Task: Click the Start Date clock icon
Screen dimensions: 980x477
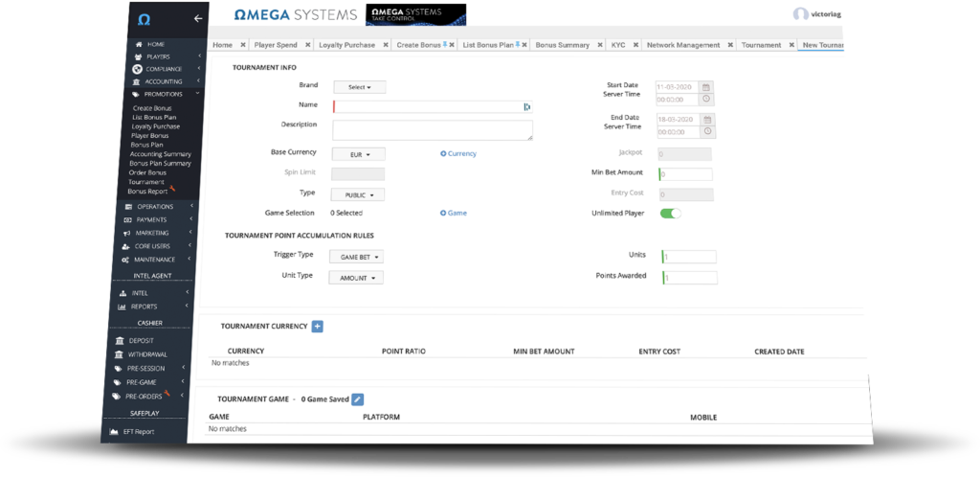Action: click(x=707, y=99)
